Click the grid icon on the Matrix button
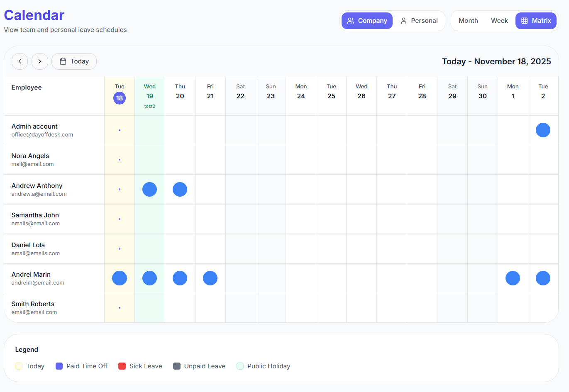The height and width of the screenshot is (392, 569). (x=524, y=20)
